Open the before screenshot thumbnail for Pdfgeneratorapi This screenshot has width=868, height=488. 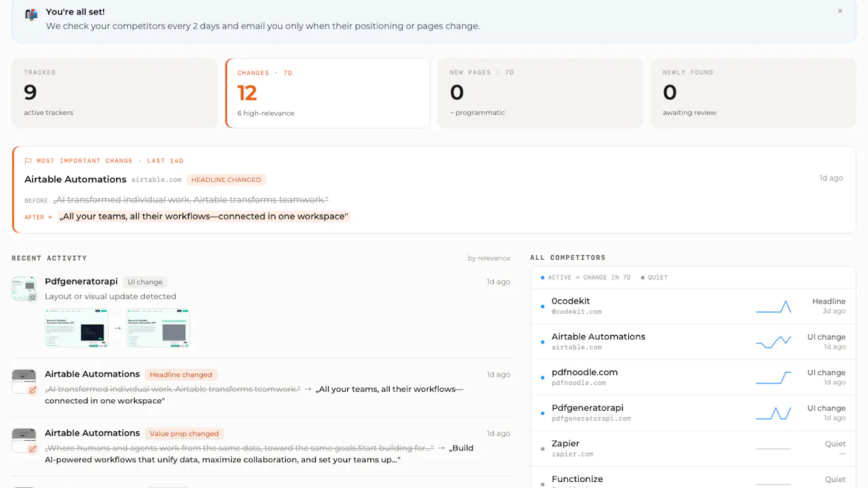click(77, 328)
